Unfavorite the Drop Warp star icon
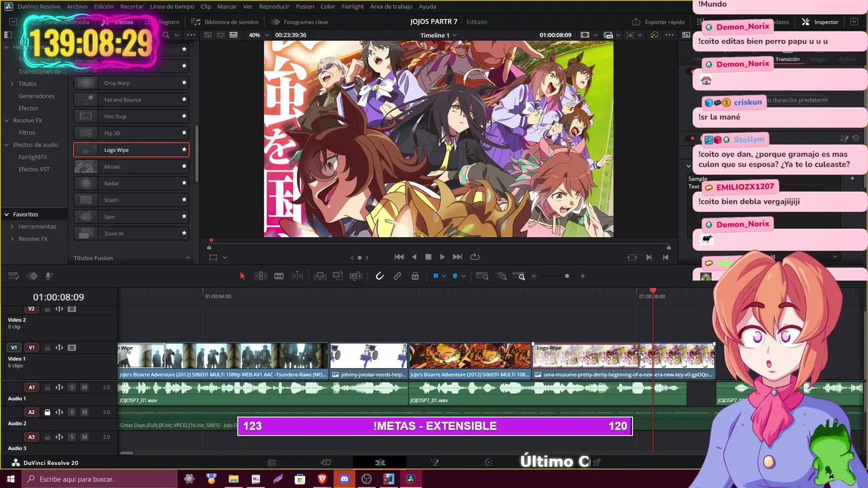The width and height of the screenshot is (868, 488). pyautogui.click(x=184, y=83)
